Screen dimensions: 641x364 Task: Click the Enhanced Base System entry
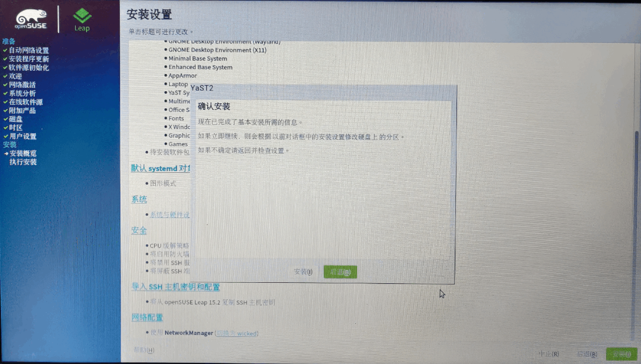200,67
